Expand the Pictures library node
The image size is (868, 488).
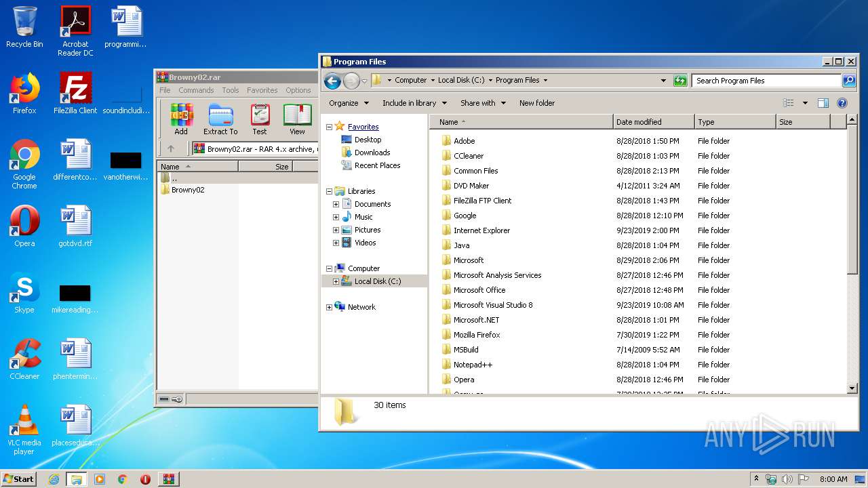[x=336, y=230]
